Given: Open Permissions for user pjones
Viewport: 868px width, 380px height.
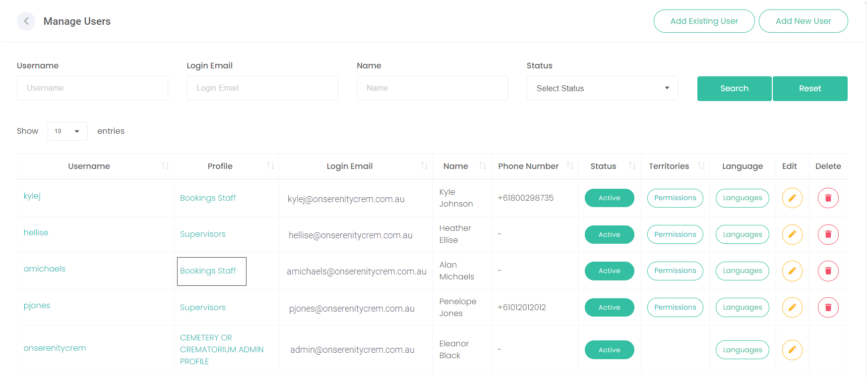Looking at the screenshot, I should (675, 308).
